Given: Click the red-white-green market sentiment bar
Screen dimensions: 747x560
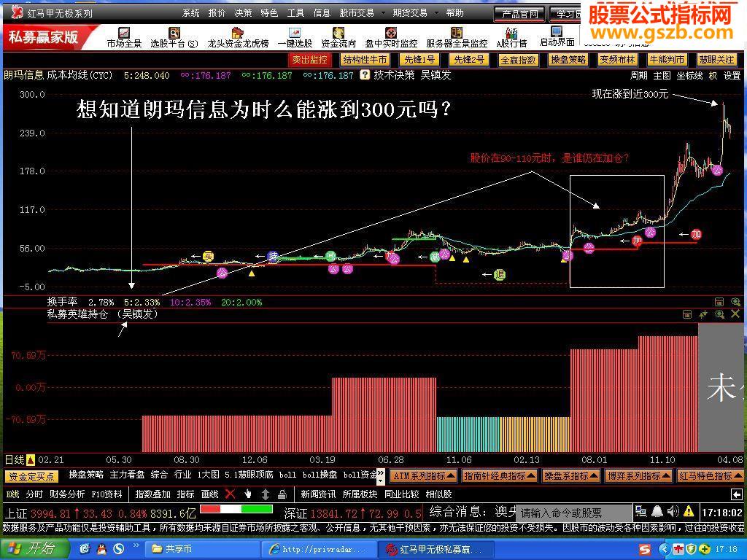Looking at the screenshot, I should 236,509.
